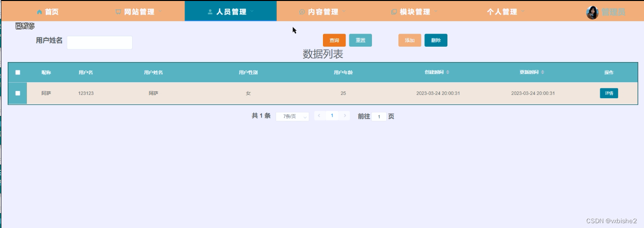Open the 人员管理 menu
Viewport: 644px width, 228px height.
231,12
